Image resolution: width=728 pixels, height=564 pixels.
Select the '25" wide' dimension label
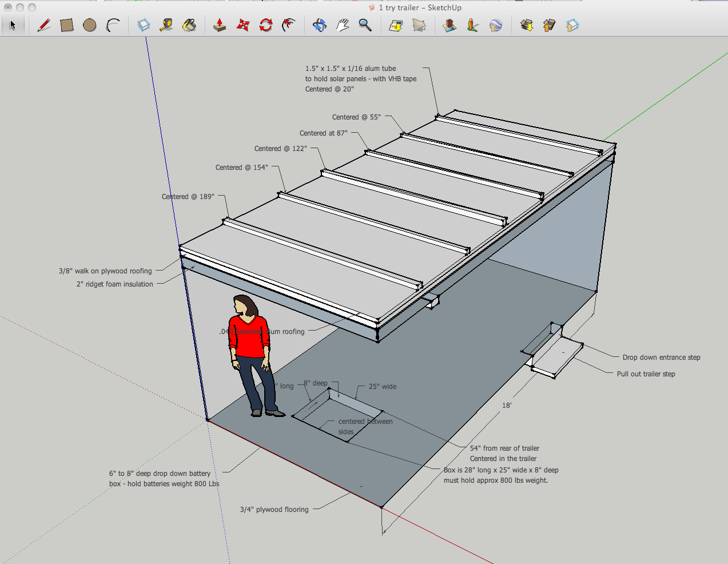(383, 387)
